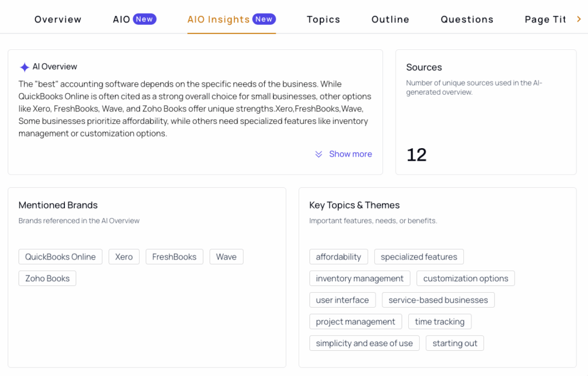Click the double chevron Show more icon
Viewport: 588px width, 376px height.
coord(318,154)
